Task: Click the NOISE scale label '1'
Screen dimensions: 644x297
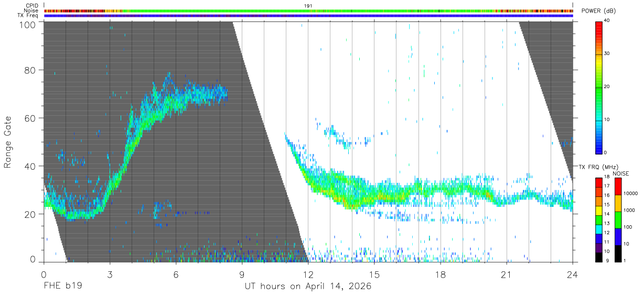Action: (624, 261)
